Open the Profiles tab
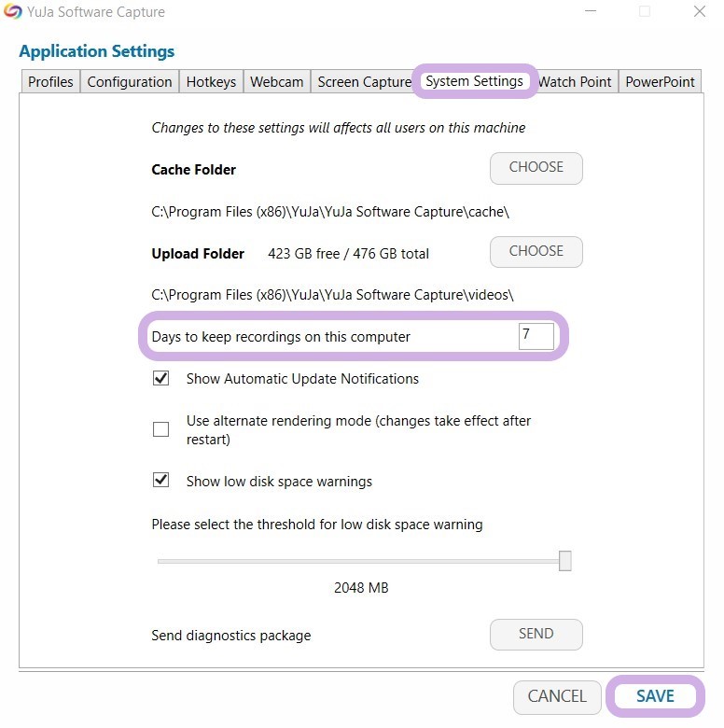The height and width of the screenshot is (728, 724). click(50, 82)
